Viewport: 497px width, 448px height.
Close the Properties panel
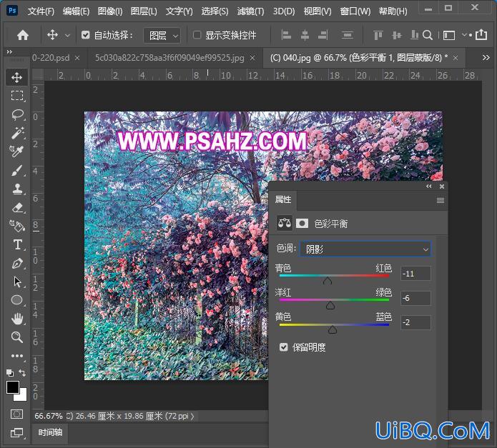point(442,186)
